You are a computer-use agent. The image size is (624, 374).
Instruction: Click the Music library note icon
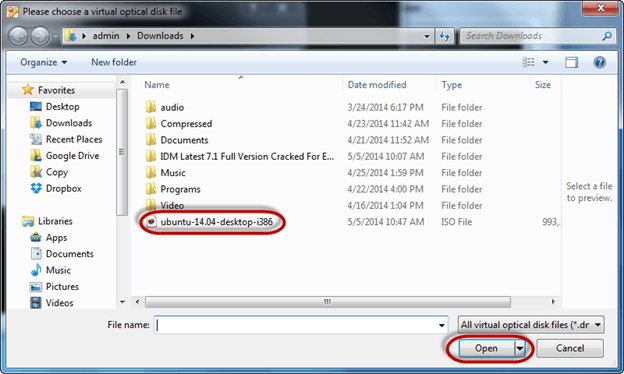(x=36, y=270)
